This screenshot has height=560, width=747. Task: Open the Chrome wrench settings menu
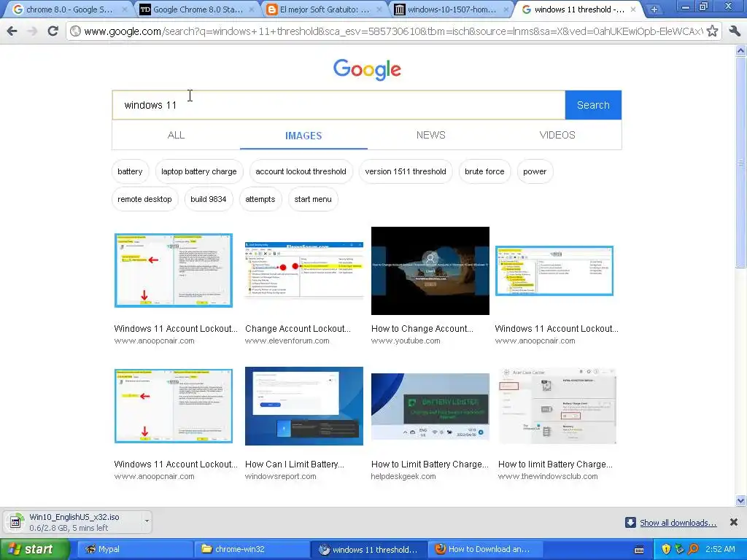735,31
